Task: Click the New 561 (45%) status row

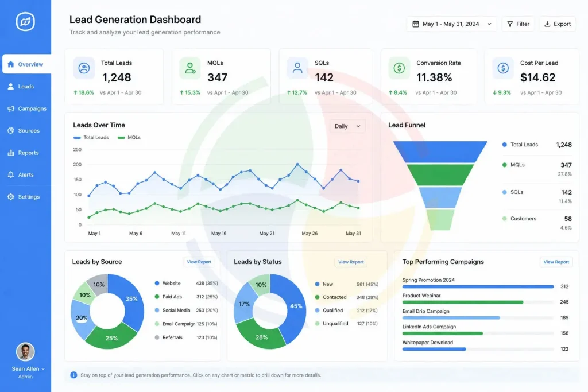Action: pos(347,284)
